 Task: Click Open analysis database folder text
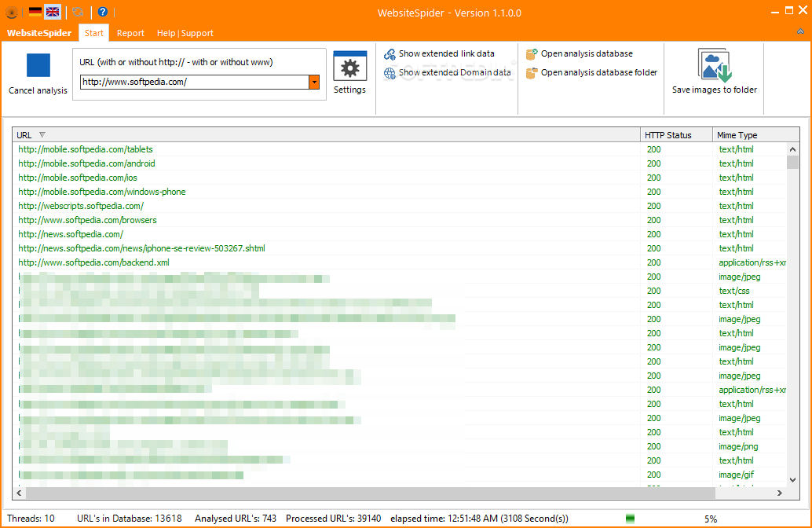[599, 72]
